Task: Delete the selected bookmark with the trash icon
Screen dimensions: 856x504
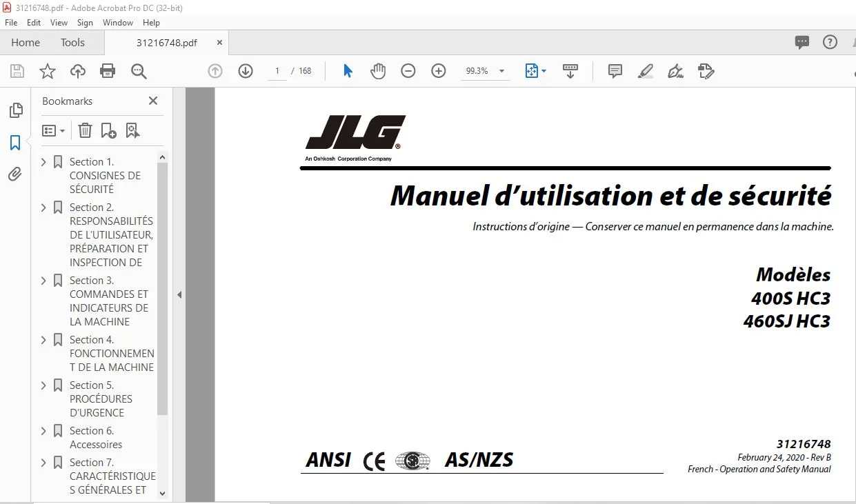Action: click(85, 130)
